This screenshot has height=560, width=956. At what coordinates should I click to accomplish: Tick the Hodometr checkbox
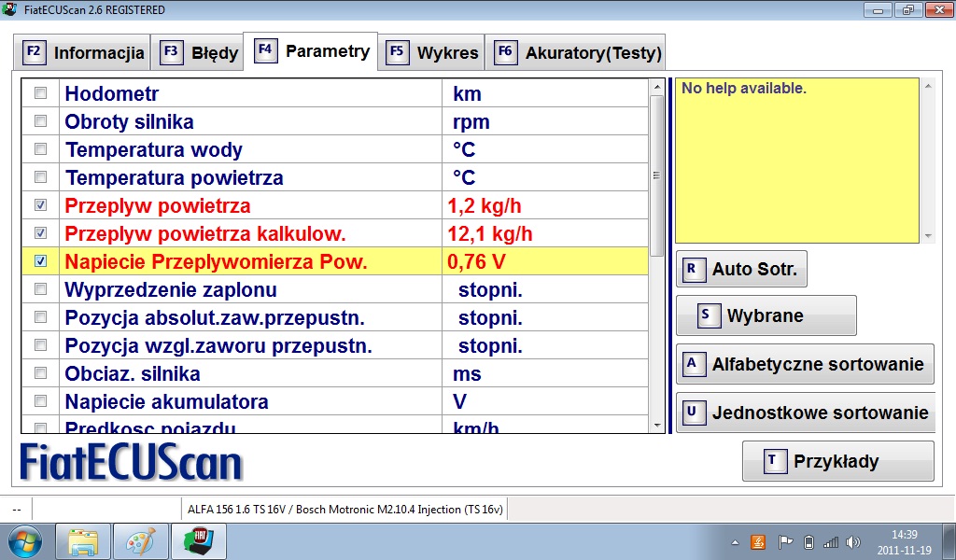pos(41,93)
